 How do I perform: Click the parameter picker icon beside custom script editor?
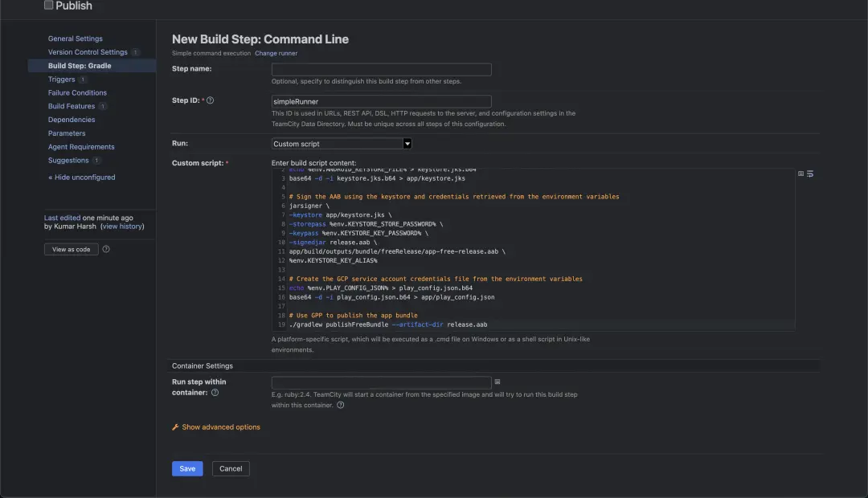(800, 173)
